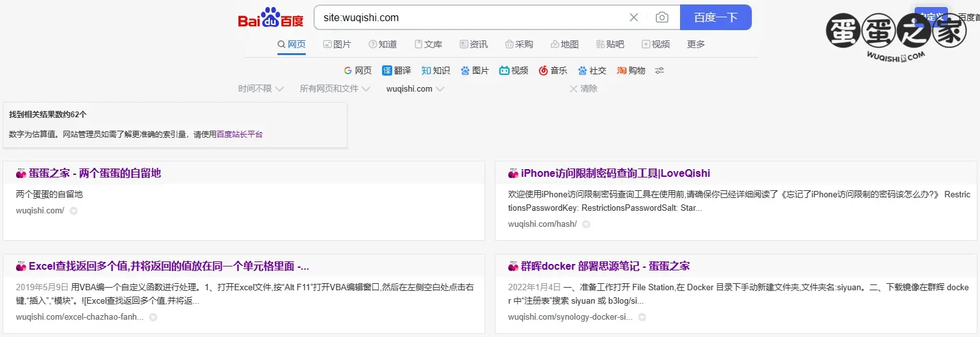Open result 蛋蛋之家 - 两个蛋蛋的自留地
This screenshot has height=337, width=980.
(95, 173)
